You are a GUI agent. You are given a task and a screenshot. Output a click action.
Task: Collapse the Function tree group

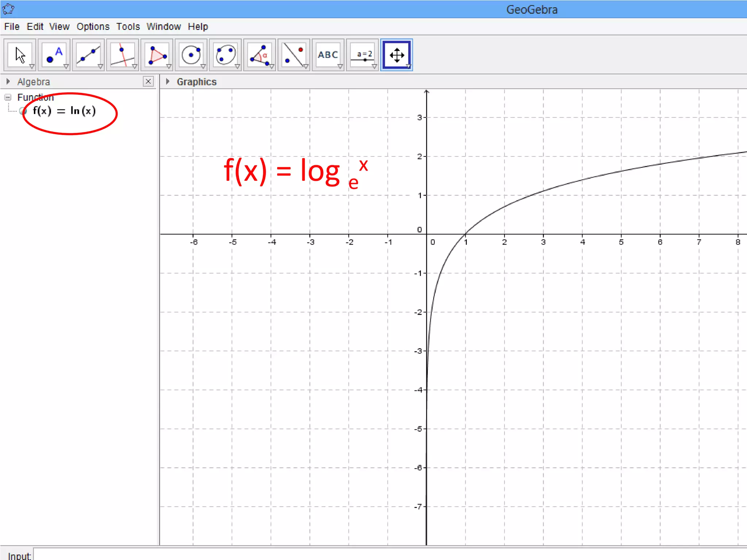8,97
